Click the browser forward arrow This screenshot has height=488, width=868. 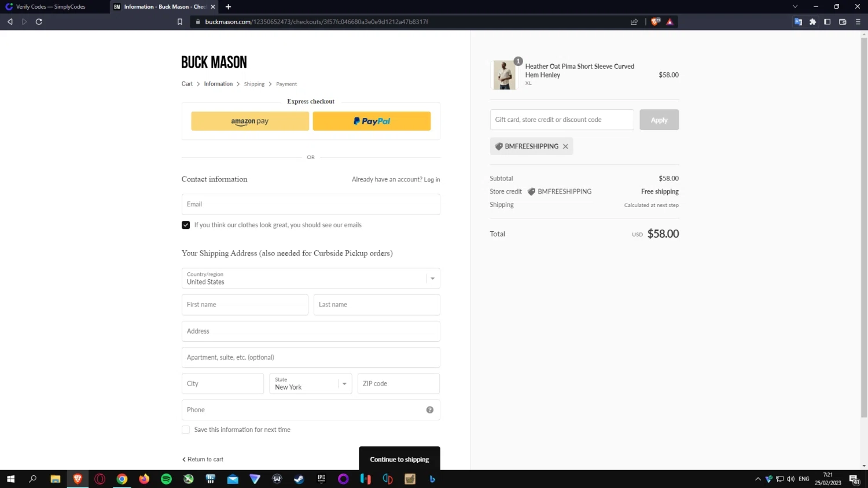click(x=24, y=22)
